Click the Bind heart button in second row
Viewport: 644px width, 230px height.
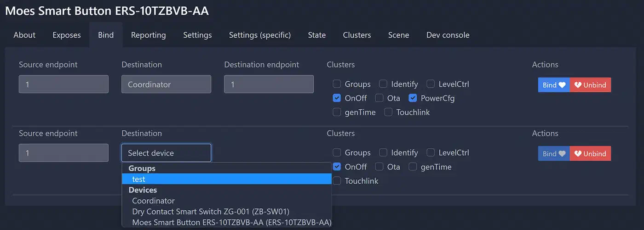554,154
